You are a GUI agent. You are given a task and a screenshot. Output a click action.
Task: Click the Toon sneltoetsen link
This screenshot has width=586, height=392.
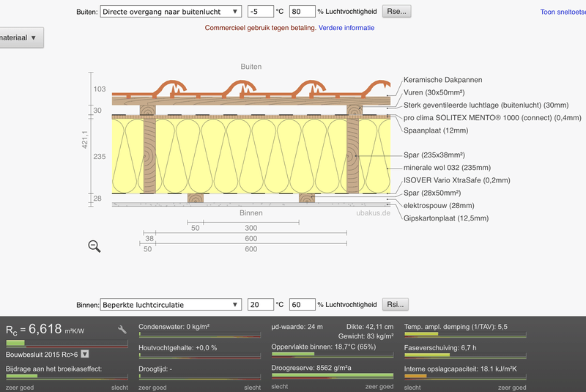pyautogui.click(x=563, y=12)
